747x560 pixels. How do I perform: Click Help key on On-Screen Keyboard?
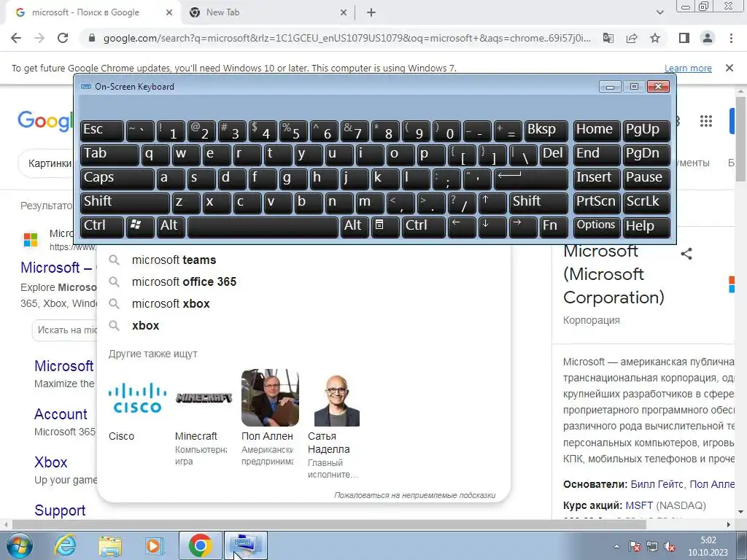click(646, 226)
